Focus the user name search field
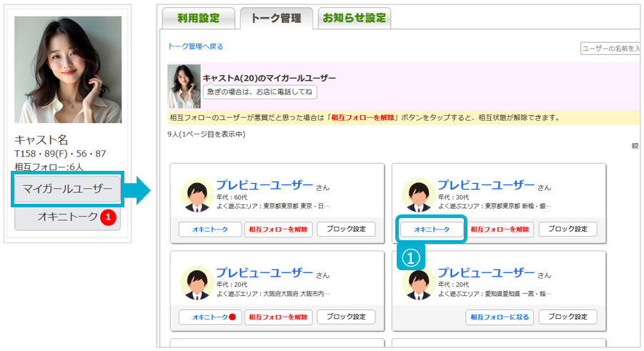Image resolution: width=644 pixels, height=351 pixels. pyautogui.click(x=609, y=49)
